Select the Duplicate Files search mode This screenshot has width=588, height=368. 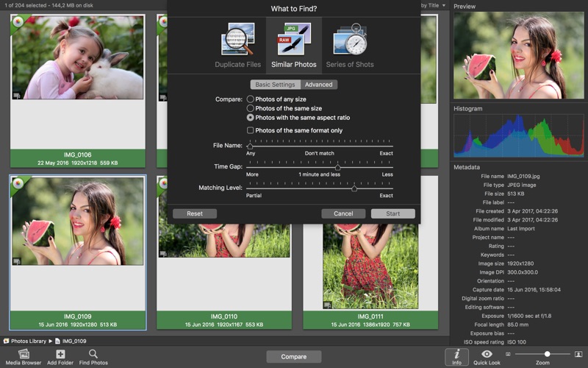237,44
